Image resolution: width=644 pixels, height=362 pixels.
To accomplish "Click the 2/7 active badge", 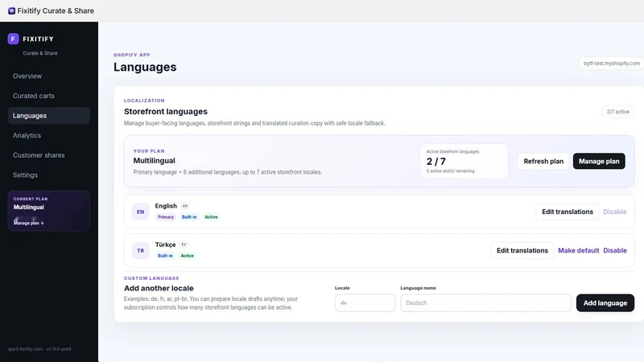I will tap(617, 112).
